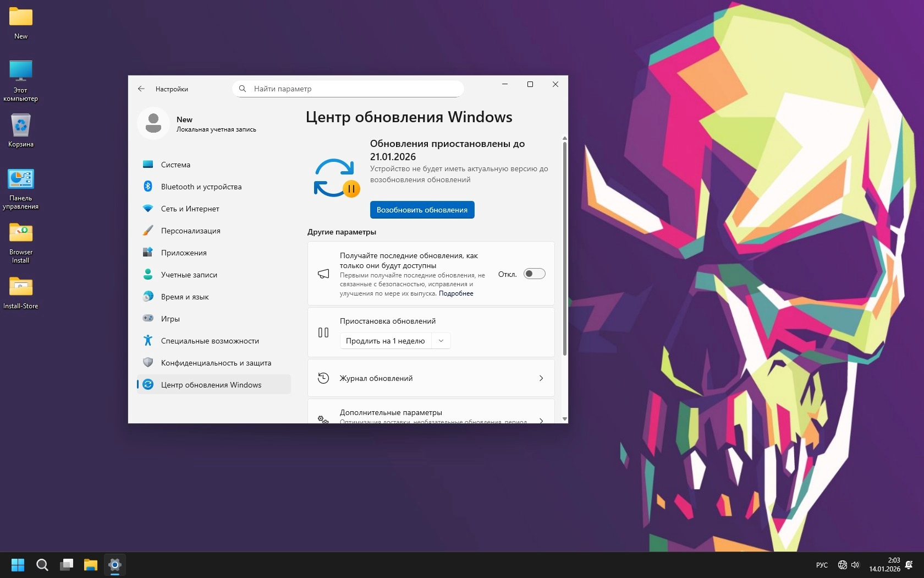Click Возобновить обновления button
924x578 pixels.
point(422,210)
